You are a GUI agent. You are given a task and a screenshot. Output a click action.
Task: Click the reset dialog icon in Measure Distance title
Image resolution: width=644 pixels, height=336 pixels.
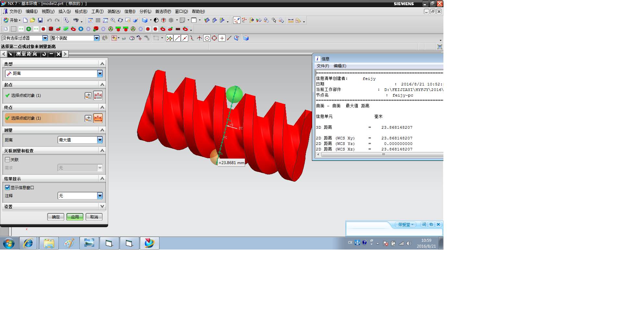tap(44, 54)
